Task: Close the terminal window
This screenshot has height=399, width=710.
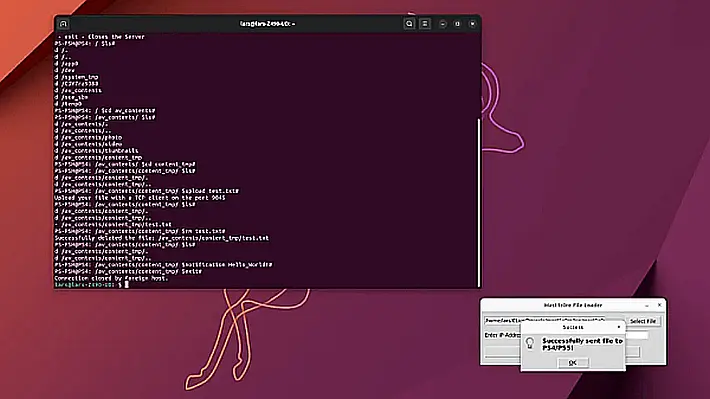Action: pos(472,24)
